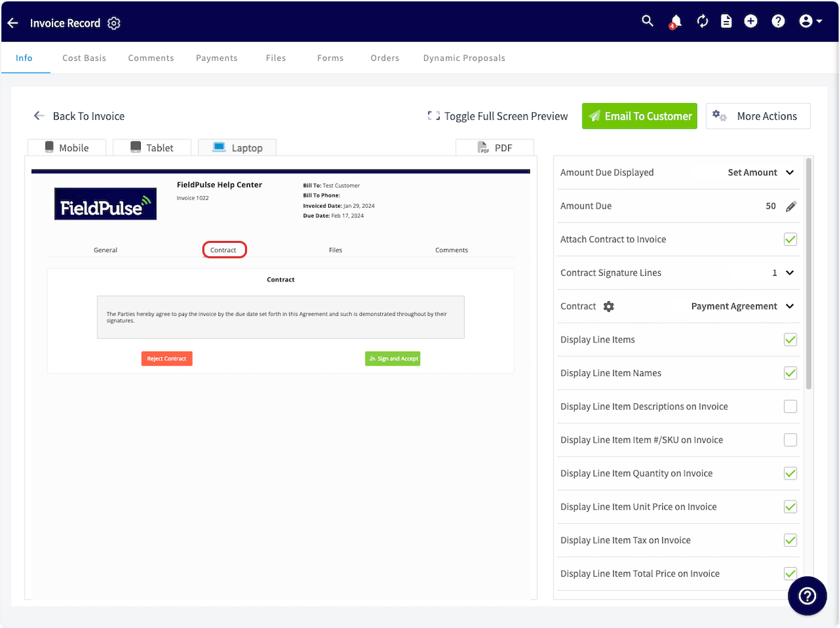The image size is (840, 628).
Task: Toggle Display Line Items checkbox
Action: click(790, 340)
